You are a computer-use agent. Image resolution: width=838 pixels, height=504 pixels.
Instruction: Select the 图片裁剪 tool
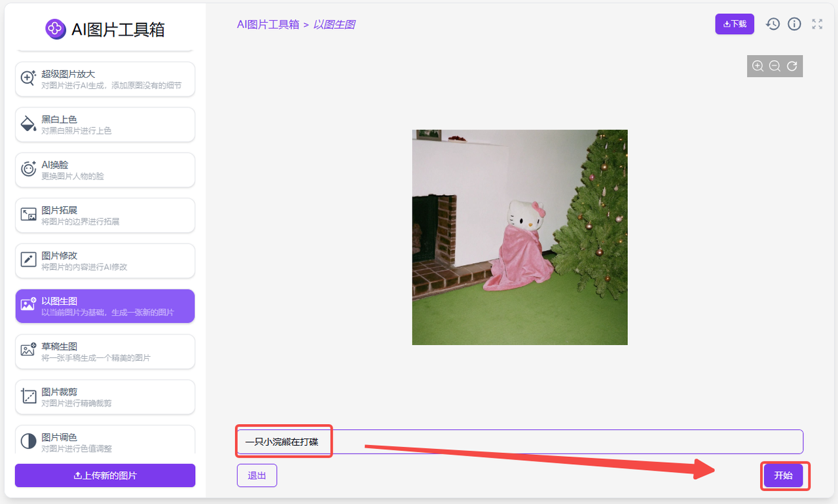[x=105, y=397]
